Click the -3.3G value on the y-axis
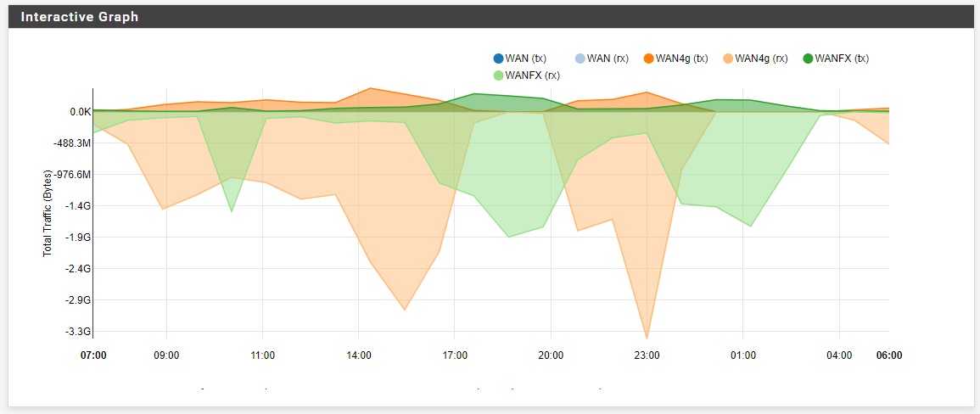The height and width of the screenshot is (414, 980). 81,332
